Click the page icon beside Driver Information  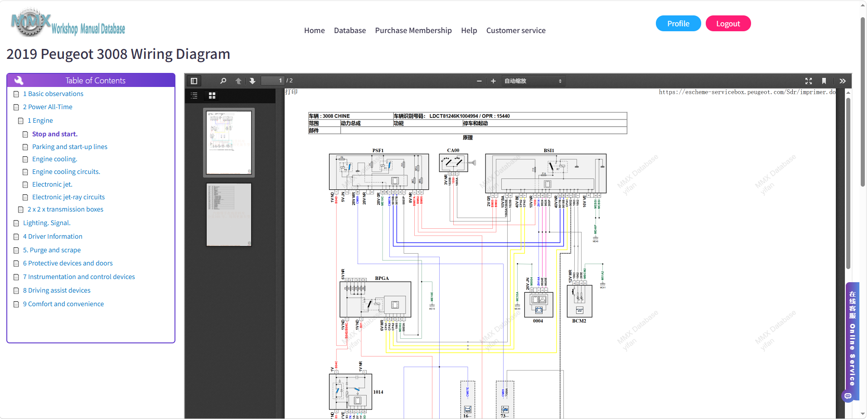pyautogui.click(x=16, y=237)
